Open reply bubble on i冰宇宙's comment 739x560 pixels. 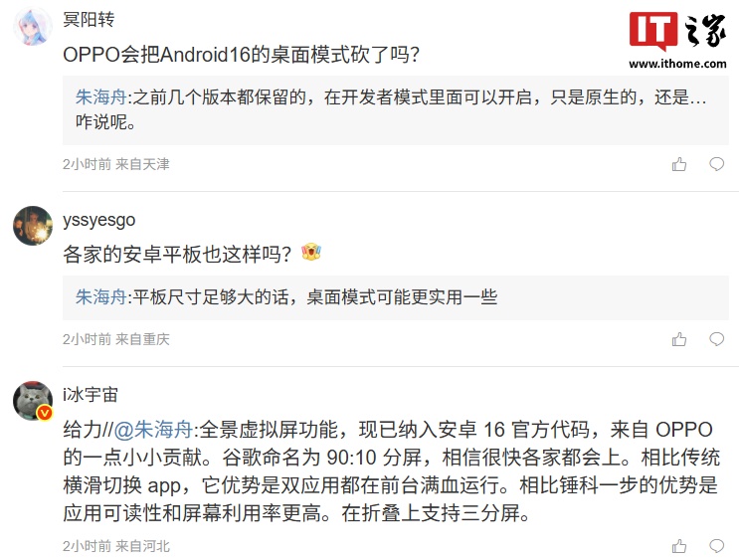click(x=716, y=546)
